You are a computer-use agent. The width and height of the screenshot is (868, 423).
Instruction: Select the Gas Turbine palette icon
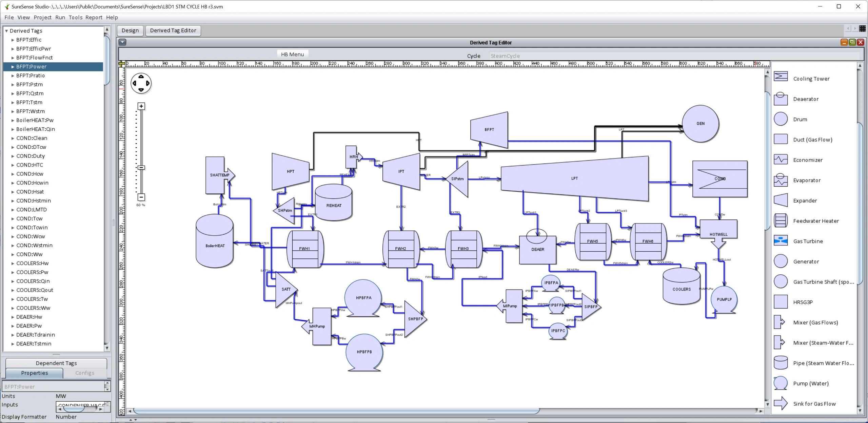pyautogui.click(x=781, y=241)
